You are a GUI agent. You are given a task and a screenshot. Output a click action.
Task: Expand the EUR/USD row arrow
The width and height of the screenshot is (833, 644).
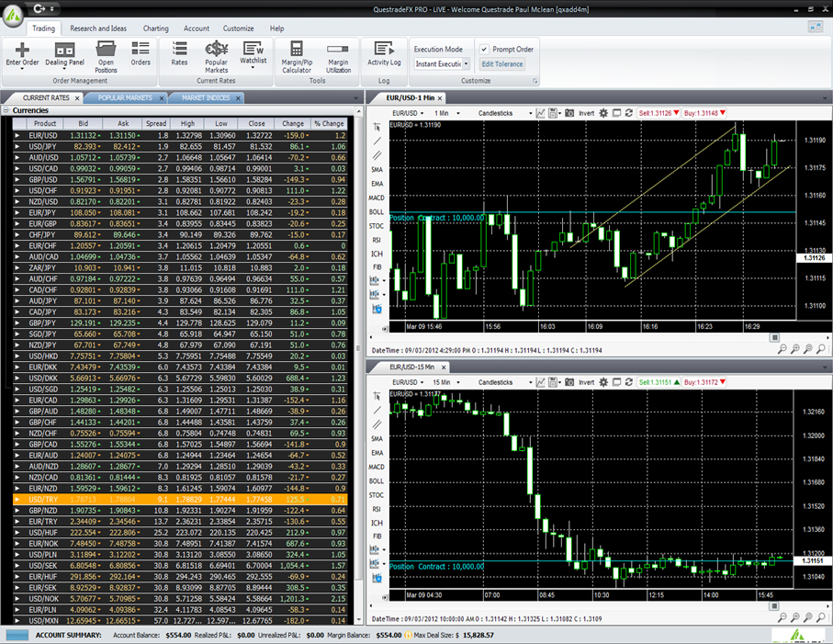[17, 135]
